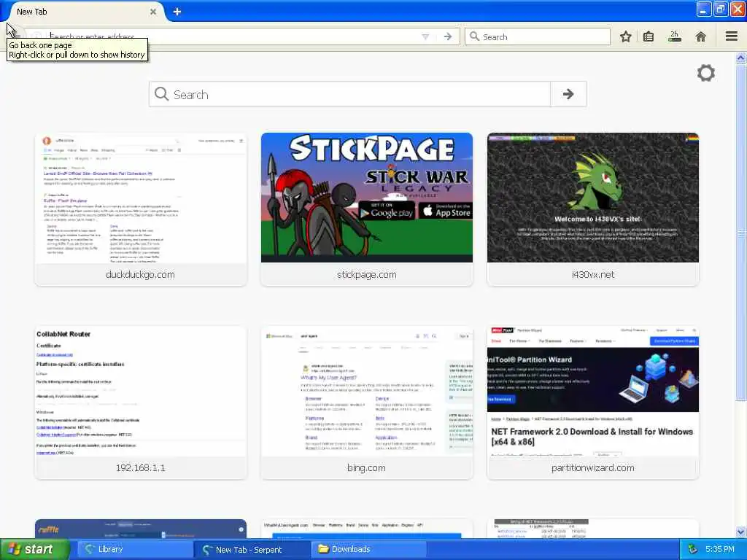747x560 pixels.
Task: Open the stickpage.com tile
Action: (x=367, y=209)
